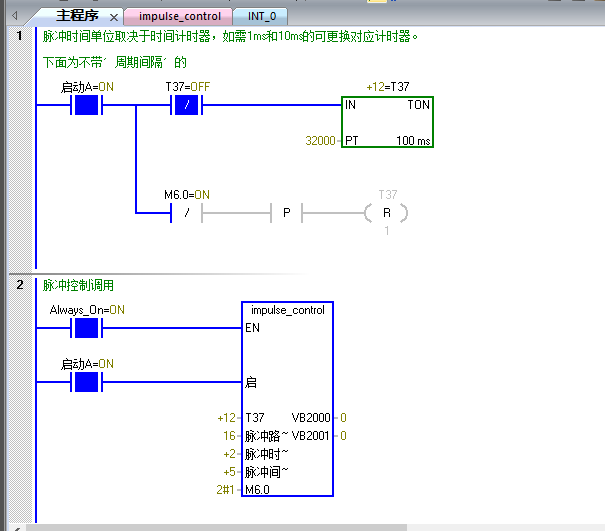The width and height of the screenshot is (605, 531).
Task: Click the T37 reset coil
Action: [x=387, y=212]
